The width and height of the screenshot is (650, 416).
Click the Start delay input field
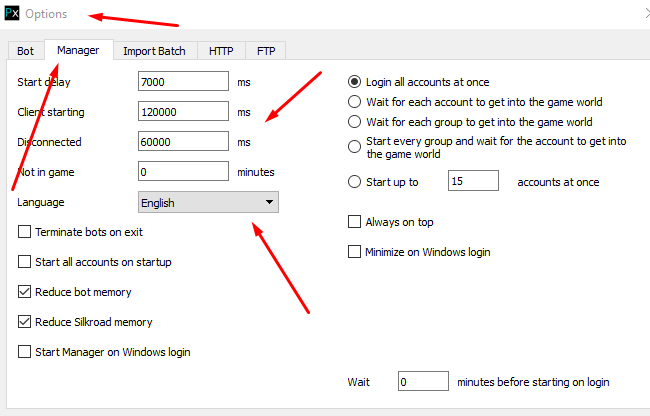183,81
